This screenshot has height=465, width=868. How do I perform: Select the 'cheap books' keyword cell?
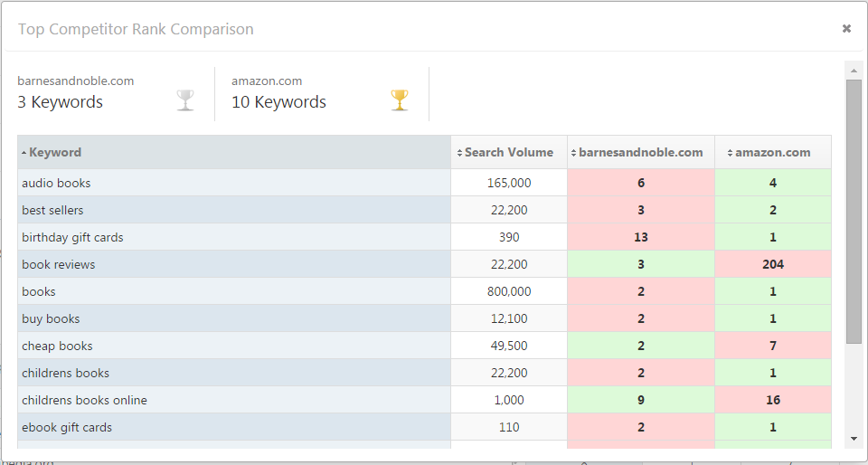(x=57, y=346)
